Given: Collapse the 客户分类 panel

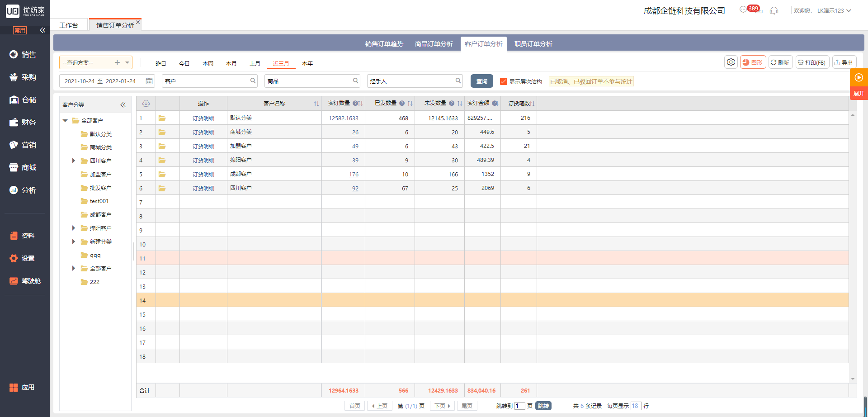Looking at the screenshot, I should (x=123, y=104).
